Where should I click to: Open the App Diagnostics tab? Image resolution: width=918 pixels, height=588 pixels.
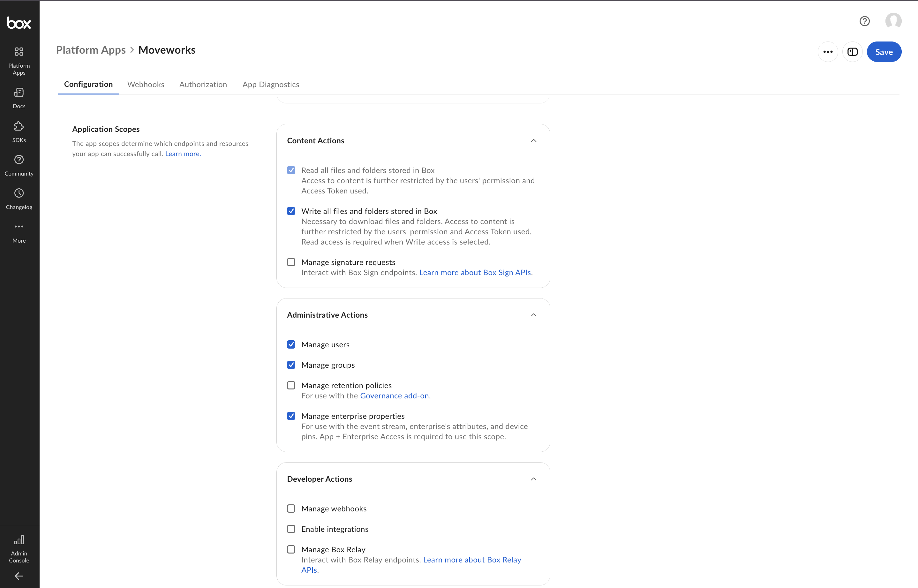pyautogui.click(x=271, y=84)
